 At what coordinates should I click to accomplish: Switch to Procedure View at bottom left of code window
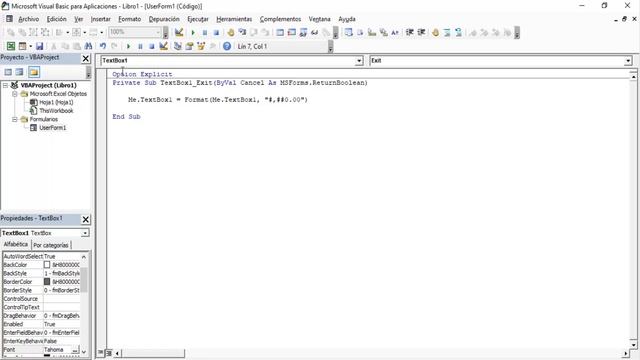tap(100, 353)
